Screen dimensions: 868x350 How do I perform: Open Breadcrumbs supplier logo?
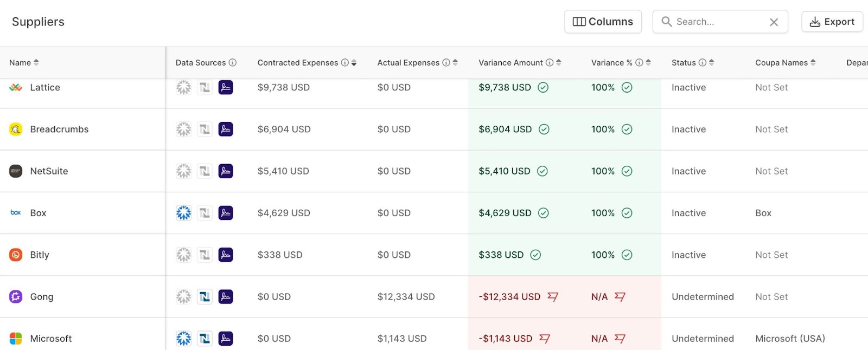16,129
